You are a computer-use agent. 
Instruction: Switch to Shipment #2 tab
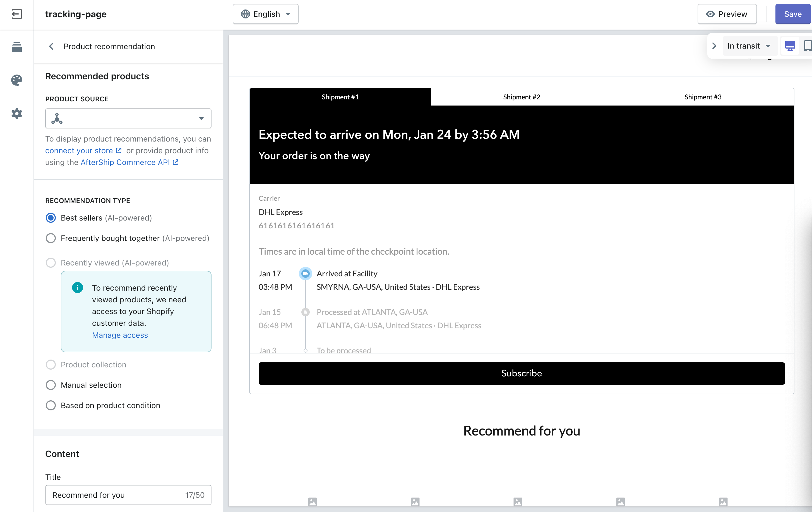521,97
